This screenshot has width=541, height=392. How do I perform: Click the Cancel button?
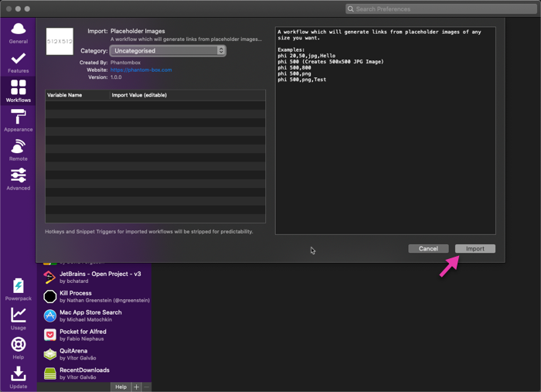click(428, 248)
